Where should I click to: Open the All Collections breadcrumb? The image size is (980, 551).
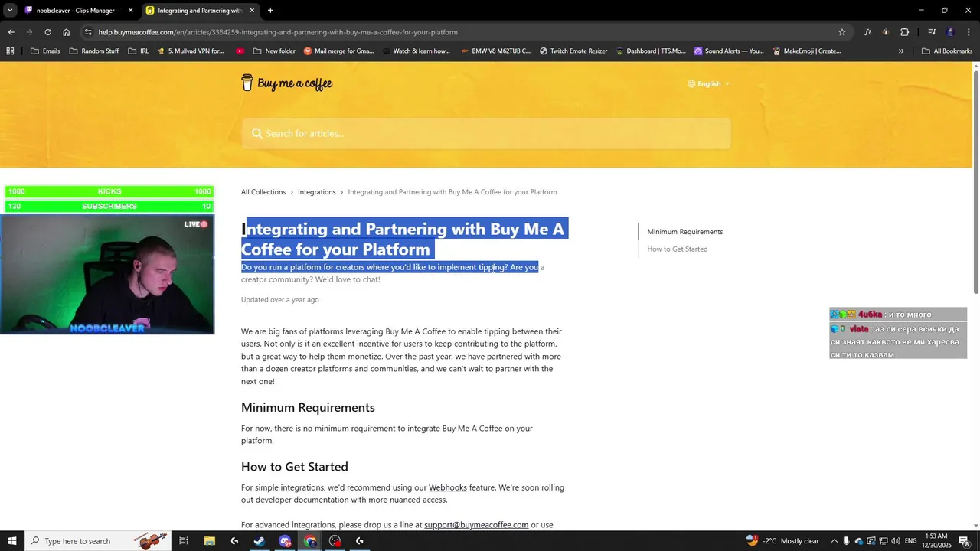pos(263,192)
